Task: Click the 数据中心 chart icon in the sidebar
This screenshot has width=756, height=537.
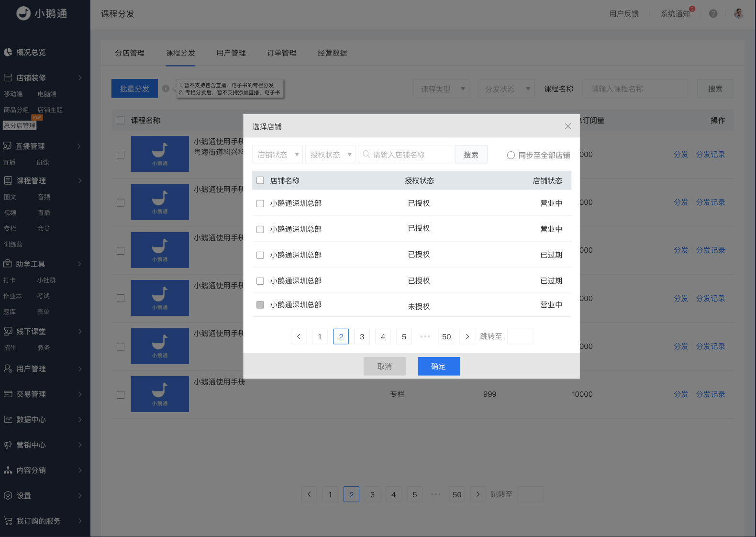Action: (8, 419)
